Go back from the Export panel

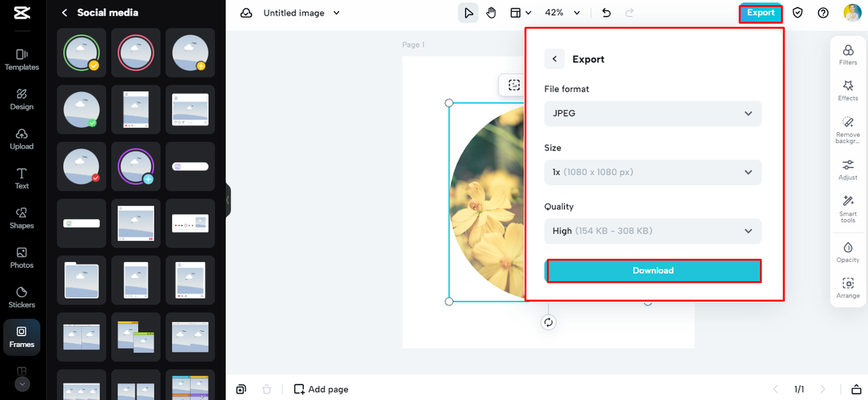point(554,59)
